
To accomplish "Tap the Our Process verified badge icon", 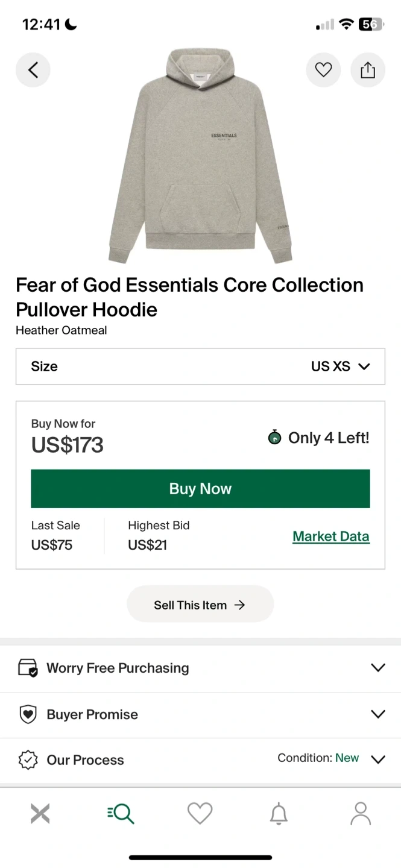I will 28,760.
